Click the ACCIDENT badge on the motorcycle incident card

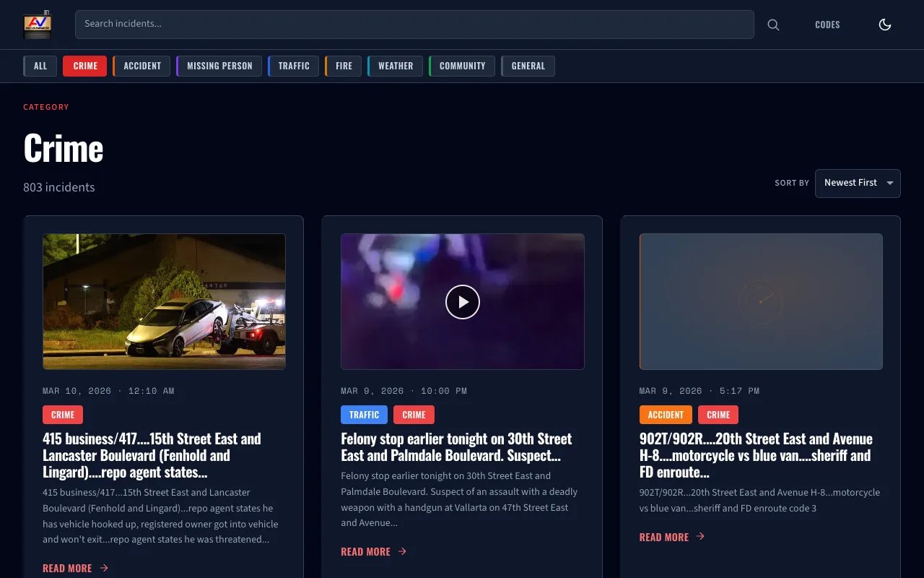pos(665,415)
